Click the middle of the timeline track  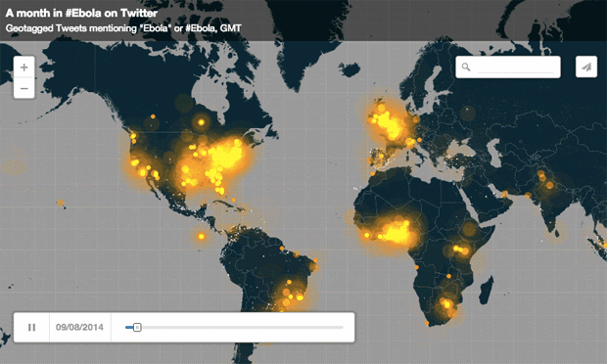(234, 328)
